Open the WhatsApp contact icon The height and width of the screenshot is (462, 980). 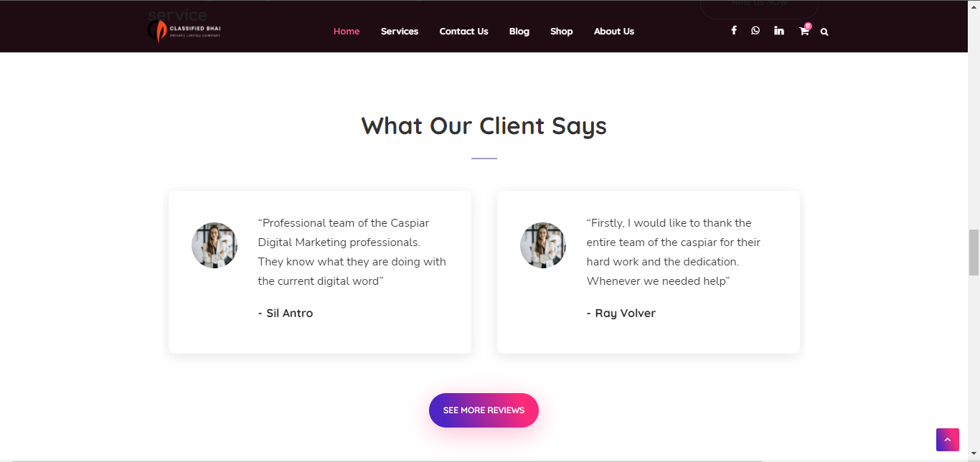click(755, 30)
